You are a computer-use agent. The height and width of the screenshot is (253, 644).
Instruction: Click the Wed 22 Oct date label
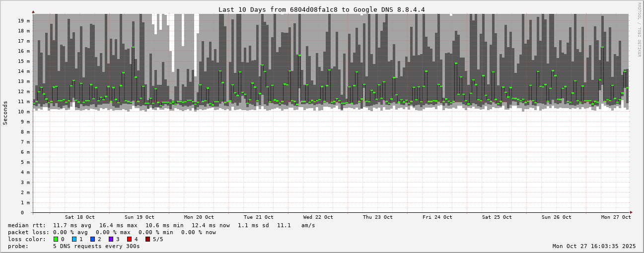[318, 217]
